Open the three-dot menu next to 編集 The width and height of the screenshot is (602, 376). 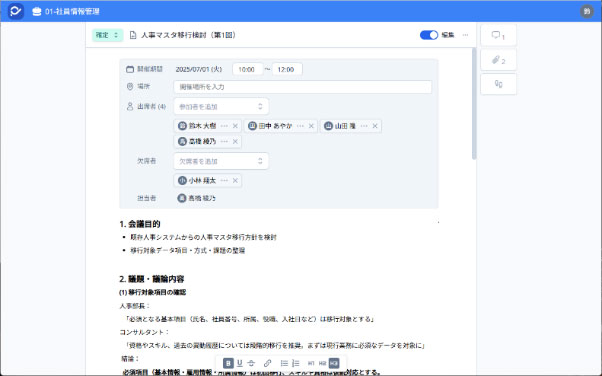pyautogui.click(x=465, y=35)
